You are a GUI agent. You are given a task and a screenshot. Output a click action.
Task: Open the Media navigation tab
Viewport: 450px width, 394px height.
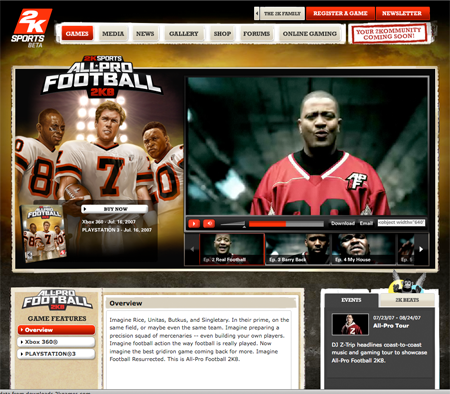click(x=113, y=33)
